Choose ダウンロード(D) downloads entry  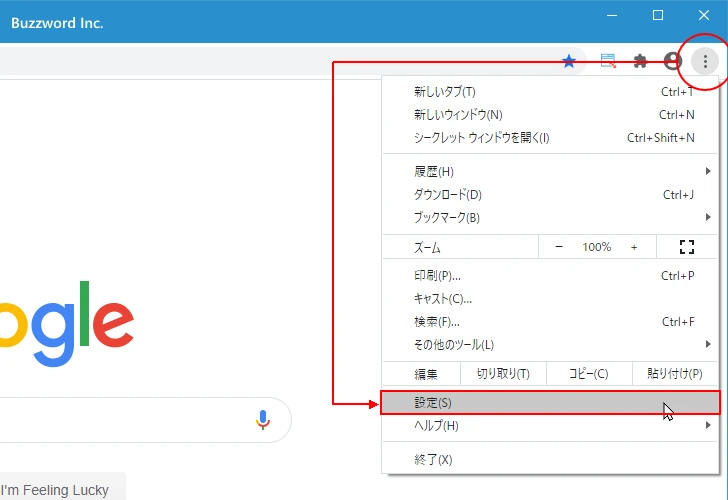550,195
